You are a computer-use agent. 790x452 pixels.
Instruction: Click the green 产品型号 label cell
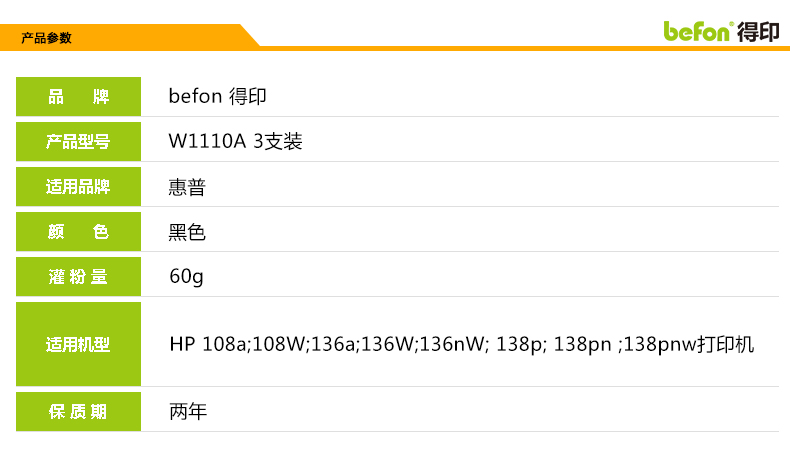point(78,142)
